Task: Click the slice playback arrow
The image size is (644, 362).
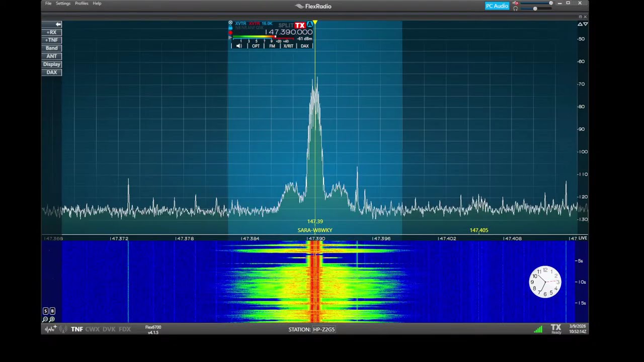Action: pos(230,38)
